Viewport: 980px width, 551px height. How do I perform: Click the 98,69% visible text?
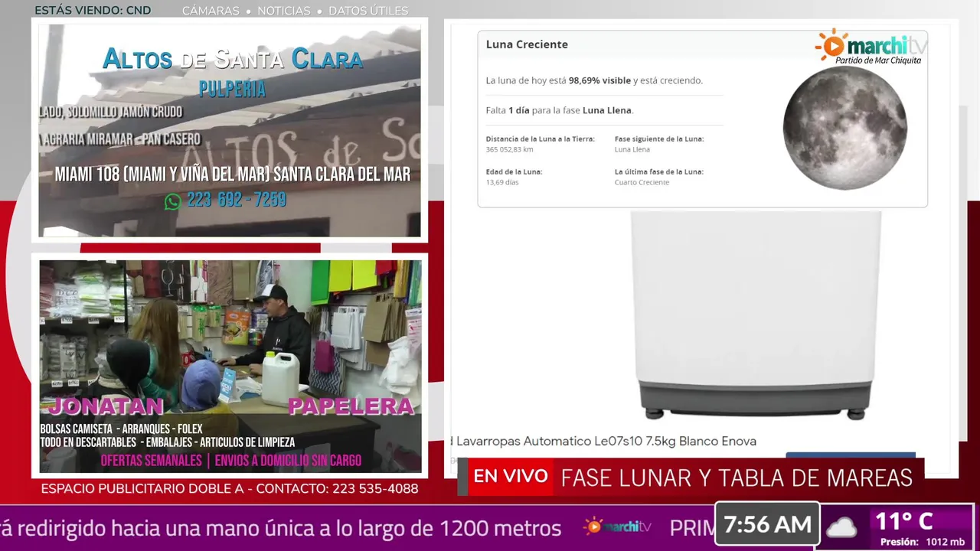tap(599, 80)
